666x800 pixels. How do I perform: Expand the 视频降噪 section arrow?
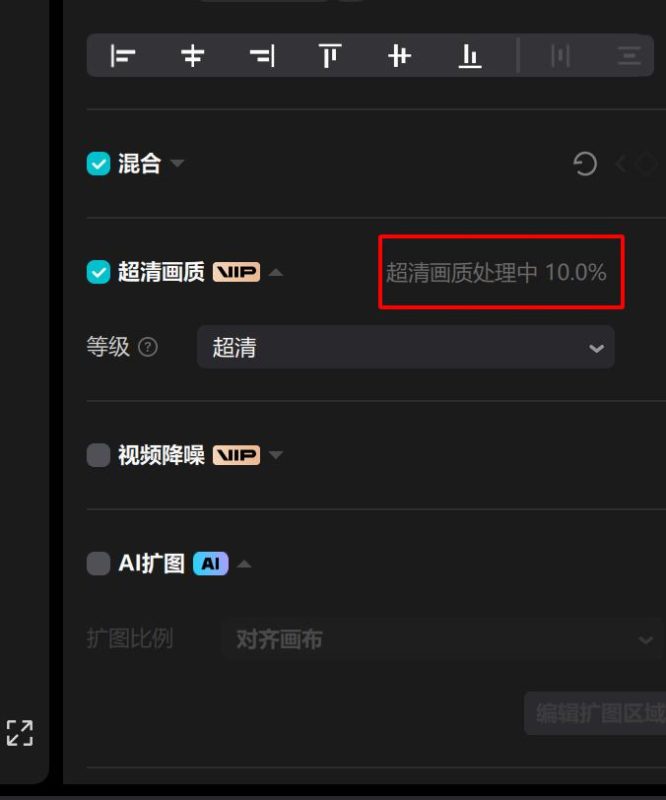pos(276,455)
